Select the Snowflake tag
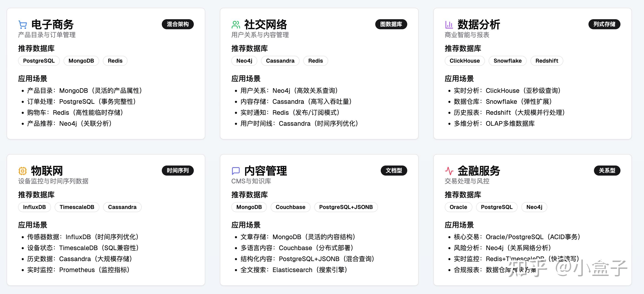This screenshot has width=644, height=294. pos(508,61)
